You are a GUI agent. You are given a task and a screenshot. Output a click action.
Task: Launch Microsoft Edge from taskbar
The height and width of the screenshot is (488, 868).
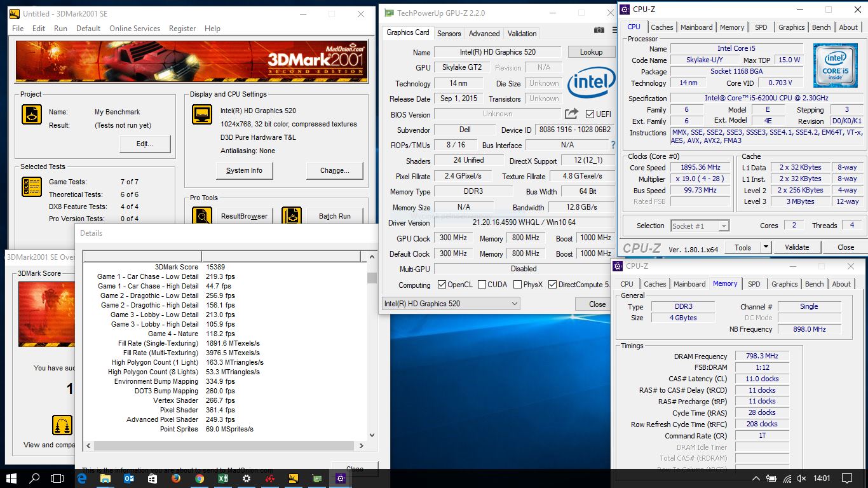[82, 478]
